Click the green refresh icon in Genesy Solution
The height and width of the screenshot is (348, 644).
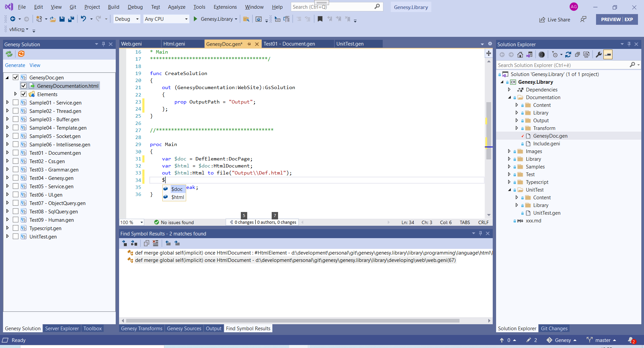click(x=9, y=54)
